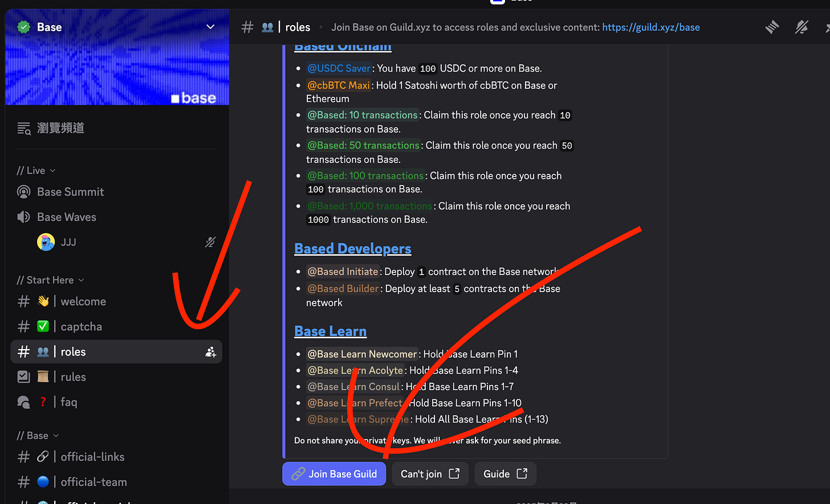Click the verified badge beside the Base server name
Screen dimensions: 830x504
coord(24,27)
